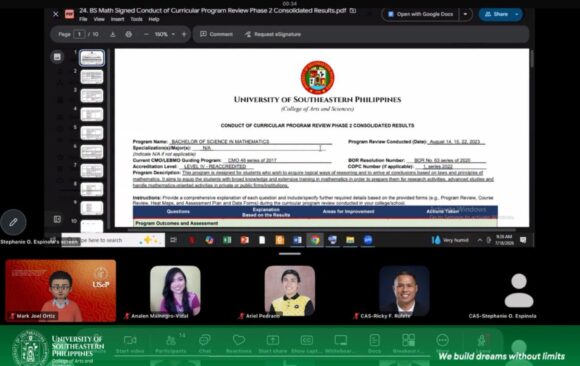The height and width of the screenshot is (366, 580).
Task: Select CAS-Stephanie O. Espinola participant tile
Action: tap(519, 291)
